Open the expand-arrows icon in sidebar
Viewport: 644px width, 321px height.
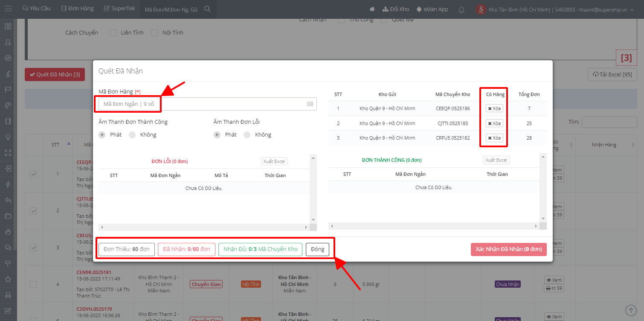click(8, 153)
